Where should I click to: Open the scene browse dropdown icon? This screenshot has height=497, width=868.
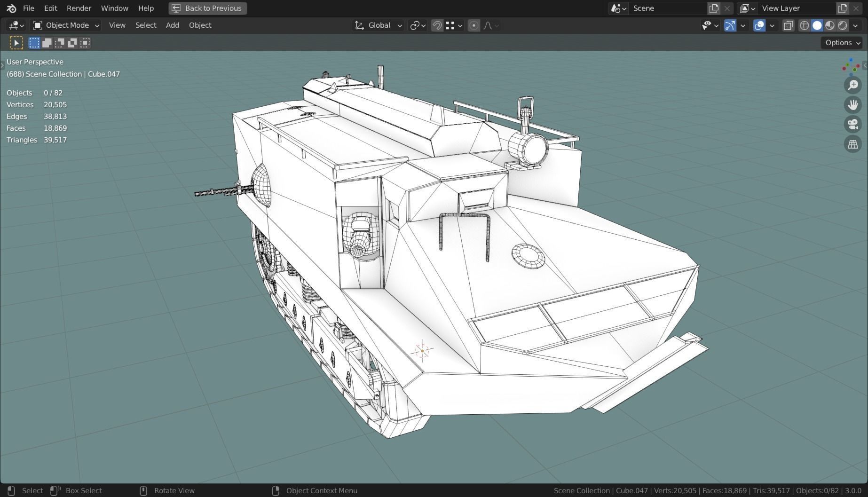(618, 8)
